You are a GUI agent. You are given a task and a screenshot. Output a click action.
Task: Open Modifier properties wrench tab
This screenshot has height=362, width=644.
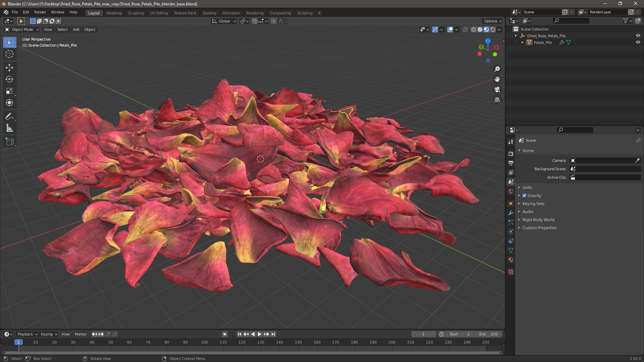click(511, 213)
